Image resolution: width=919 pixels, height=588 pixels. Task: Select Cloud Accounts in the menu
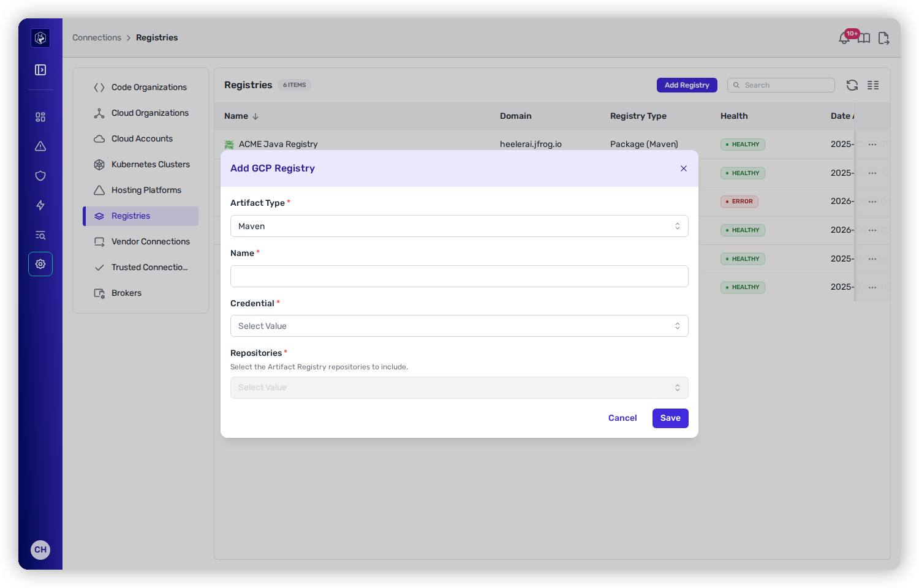click(140, 139)
